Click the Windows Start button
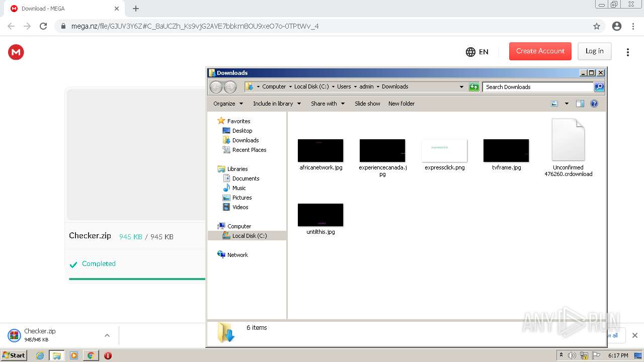Image resolution: width=644 pixels, height=362 pixels. pyautogui.click(x=14, y=355)
